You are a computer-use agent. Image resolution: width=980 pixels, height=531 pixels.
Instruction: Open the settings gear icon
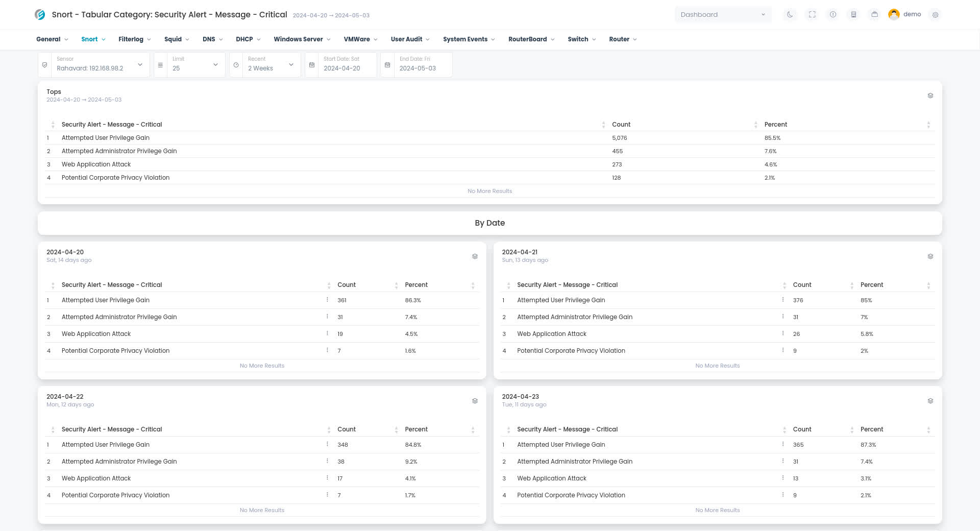[935, 15]
